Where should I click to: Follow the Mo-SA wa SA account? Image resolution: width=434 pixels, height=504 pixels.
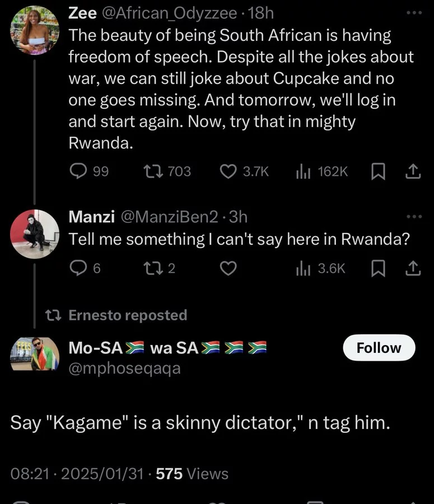pyautogui.click(x=379, y=348)
